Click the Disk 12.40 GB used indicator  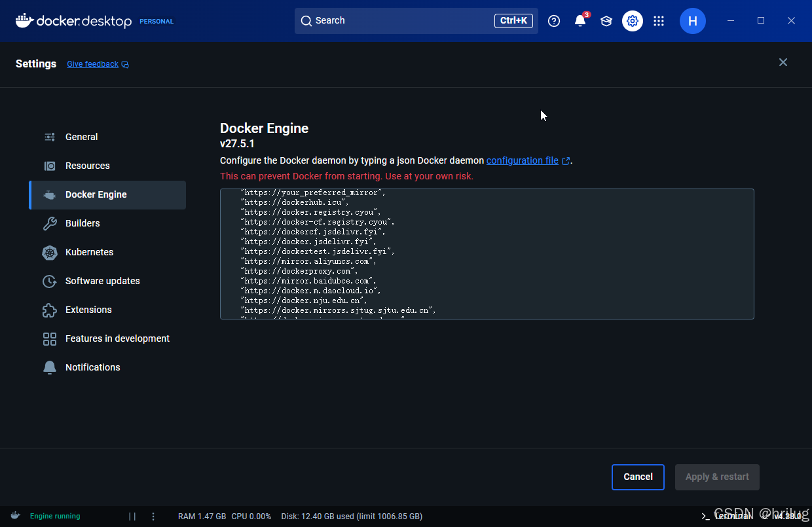point(352,516)
